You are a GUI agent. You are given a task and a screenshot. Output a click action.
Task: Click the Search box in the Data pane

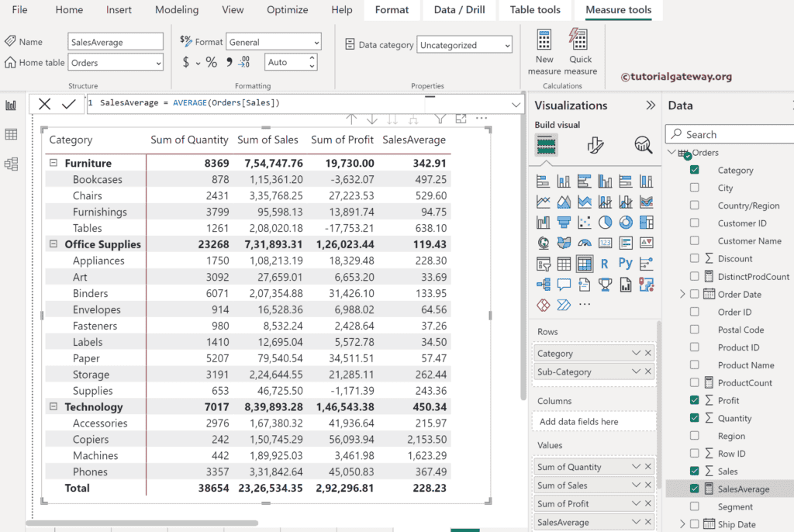[729, 133]
